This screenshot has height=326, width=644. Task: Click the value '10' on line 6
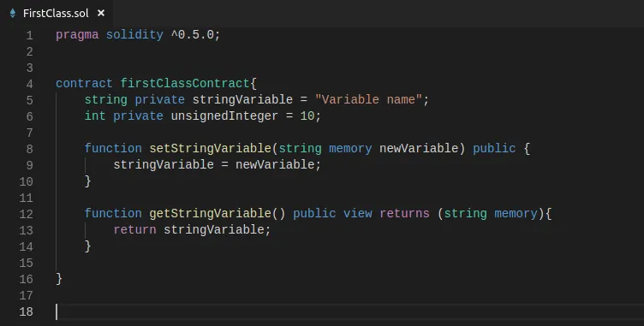[x=307, y=116]
